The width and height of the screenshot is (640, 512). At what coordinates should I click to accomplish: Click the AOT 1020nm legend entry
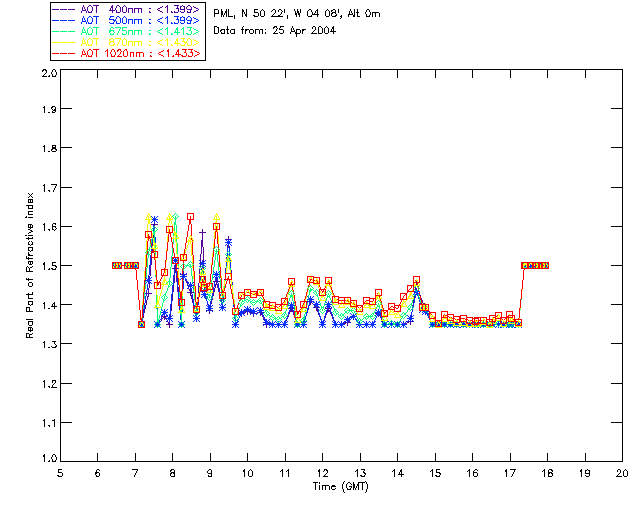pos(126,53)
